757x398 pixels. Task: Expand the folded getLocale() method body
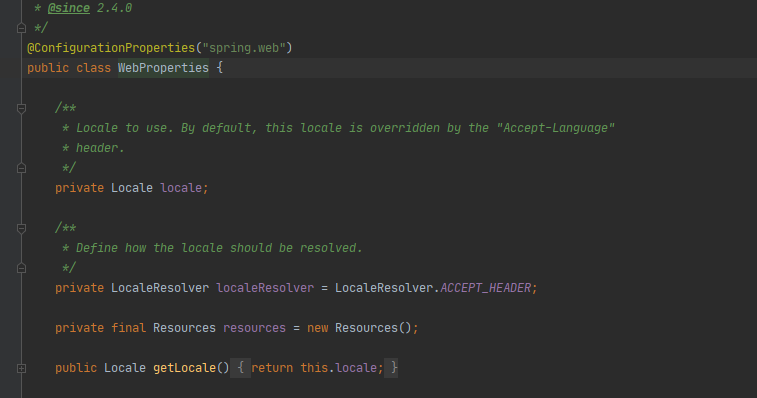click(x=21, y=369)
